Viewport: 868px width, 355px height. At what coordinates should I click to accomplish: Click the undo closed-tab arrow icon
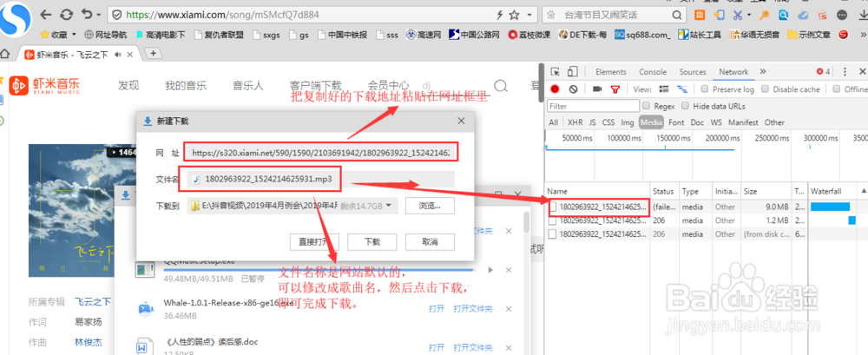[87, 15]
